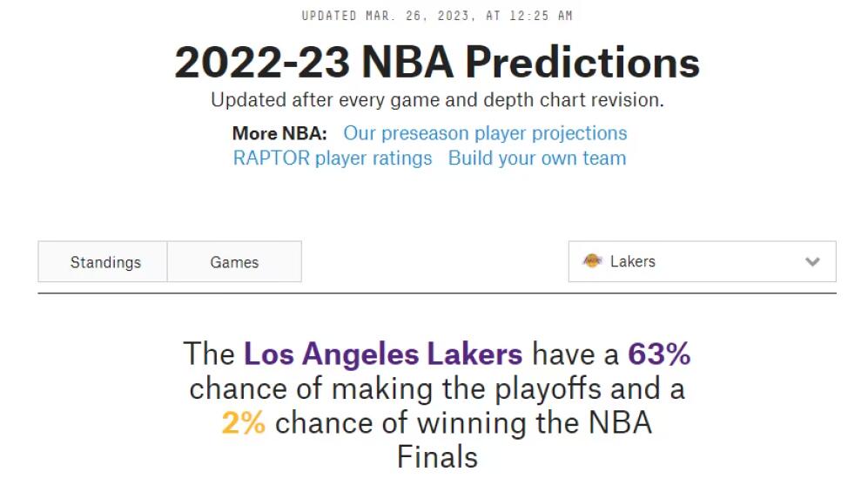The height and width of the screenshot is (492, 868).
Task: Follow the Build your own team link
Action: click(536, 158)
